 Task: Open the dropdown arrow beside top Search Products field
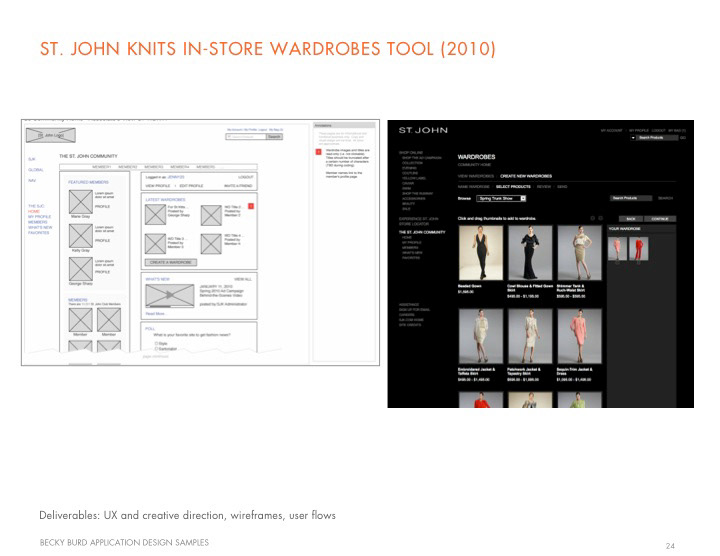coord(633,138)
